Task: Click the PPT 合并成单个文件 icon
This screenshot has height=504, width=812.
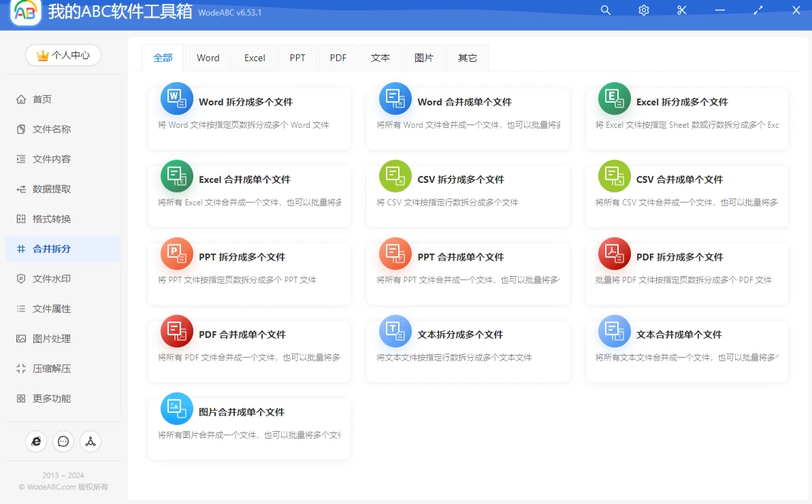Action: coord(395,254)
